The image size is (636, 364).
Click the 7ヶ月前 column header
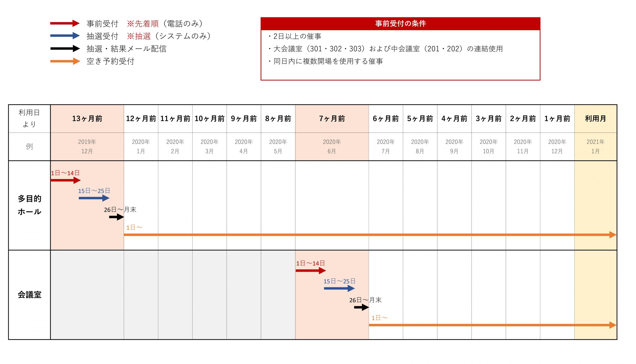(x=332, y=119)
